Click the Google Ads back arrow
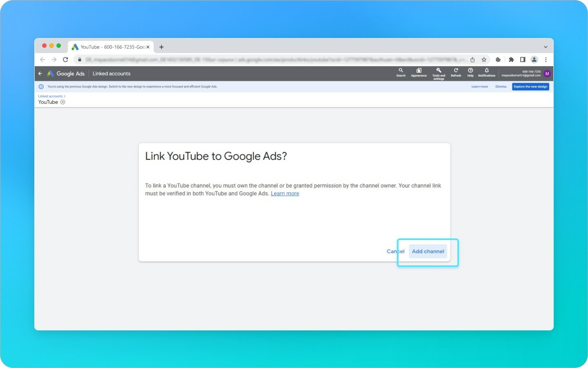 (x=40, y=74)
